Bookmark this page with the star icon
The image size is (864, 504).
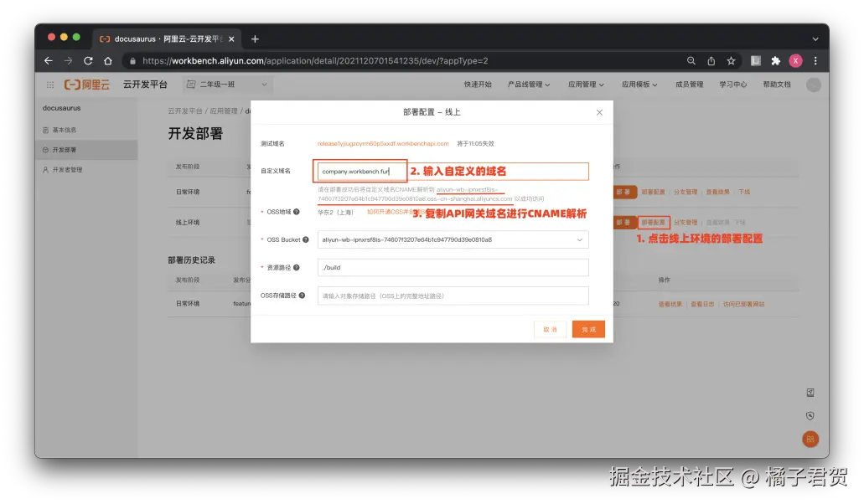click(x=732, y=61)
